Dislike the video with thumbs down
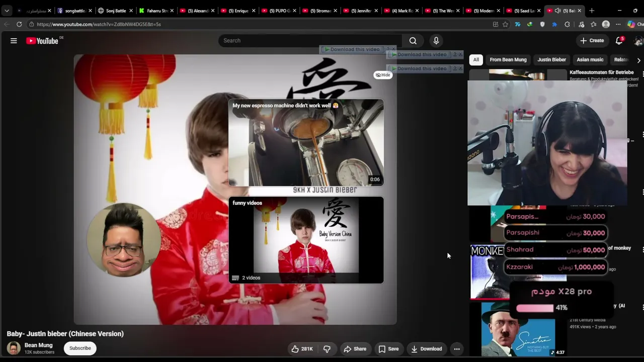 point(327,349)
